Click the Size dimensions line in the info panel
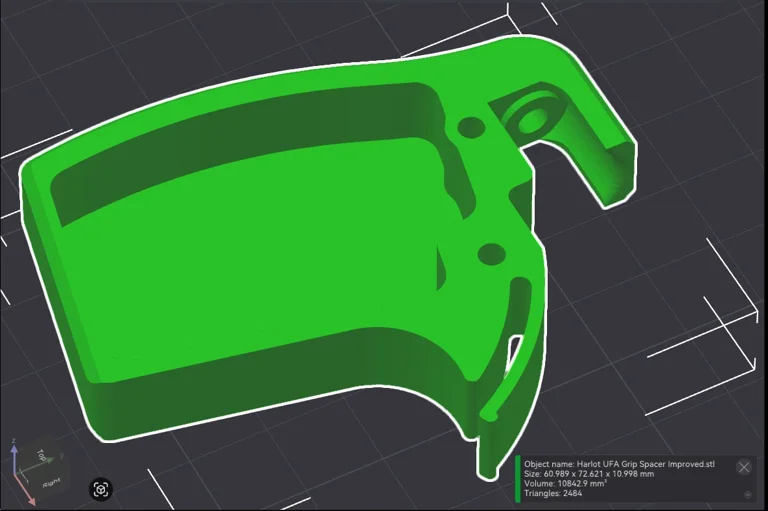The height and width of the screenshot is (511, 768). pos(588,474)
